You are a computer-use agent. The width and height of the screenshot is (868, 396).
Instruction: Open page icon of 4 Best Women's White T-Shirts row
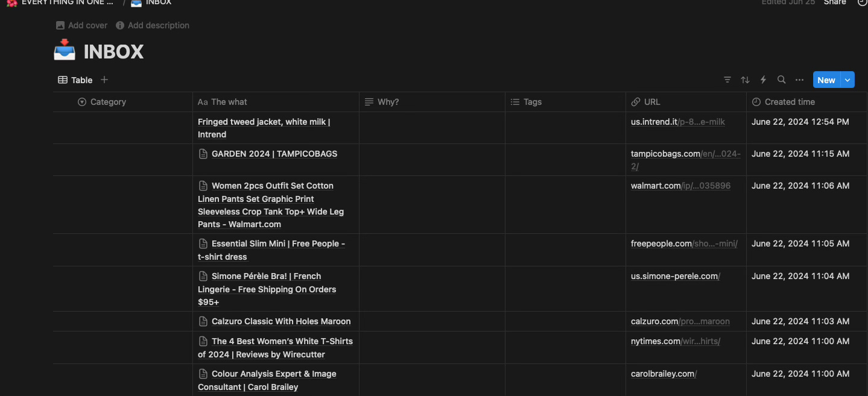[x=203, y=341]
